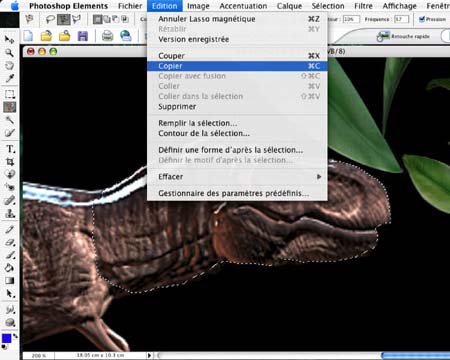
Task: Choose Couper from Edition menu
Action: point(237,56)
